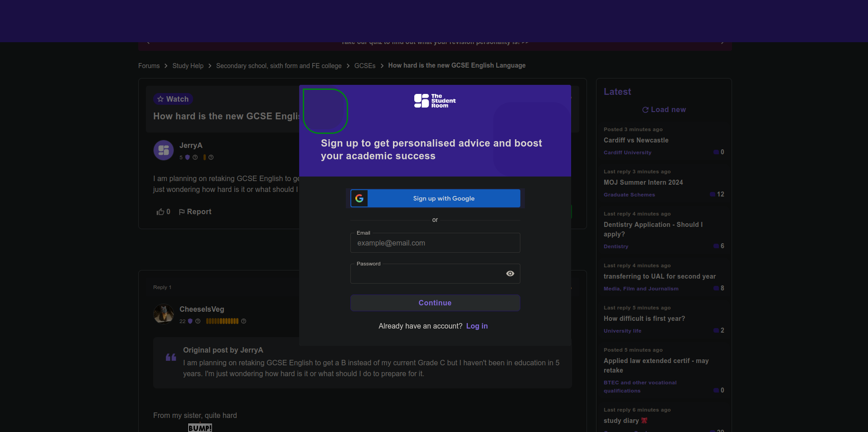
Task: Enable Watch for this thread
Action: (x=173, y=99)
